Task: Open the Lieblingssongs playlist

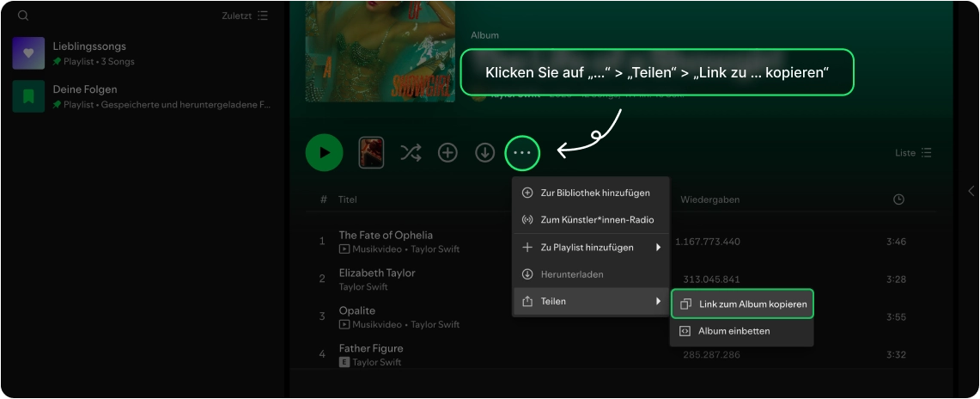Action: coord(143,53)
